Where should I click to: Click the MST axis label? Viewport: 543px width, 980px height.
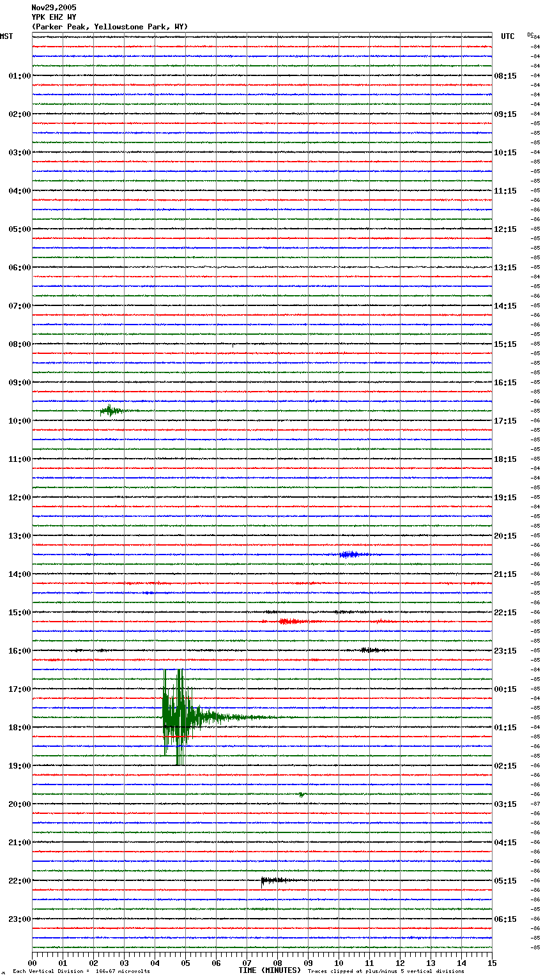(x=6, y=36)
